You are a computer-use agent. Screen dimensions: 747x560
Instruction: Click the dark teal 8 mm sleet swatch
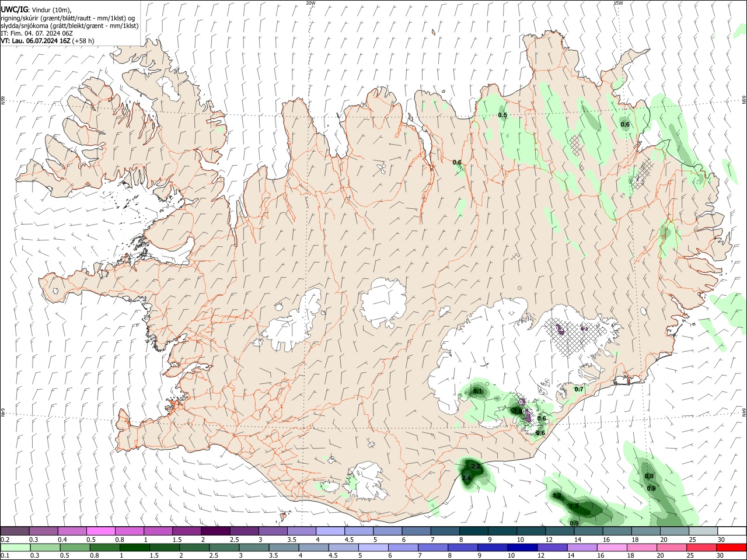pos(473,531)
